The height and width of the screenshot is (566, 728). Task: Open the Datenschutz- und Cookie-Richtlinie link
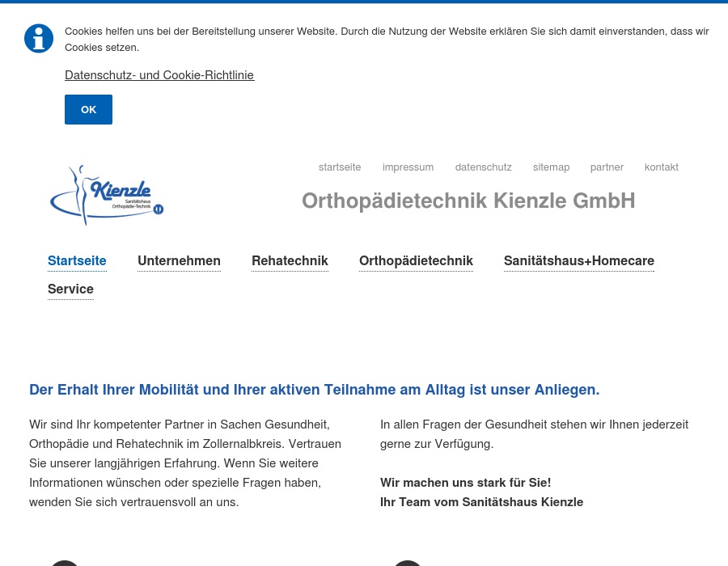[159, 74]
